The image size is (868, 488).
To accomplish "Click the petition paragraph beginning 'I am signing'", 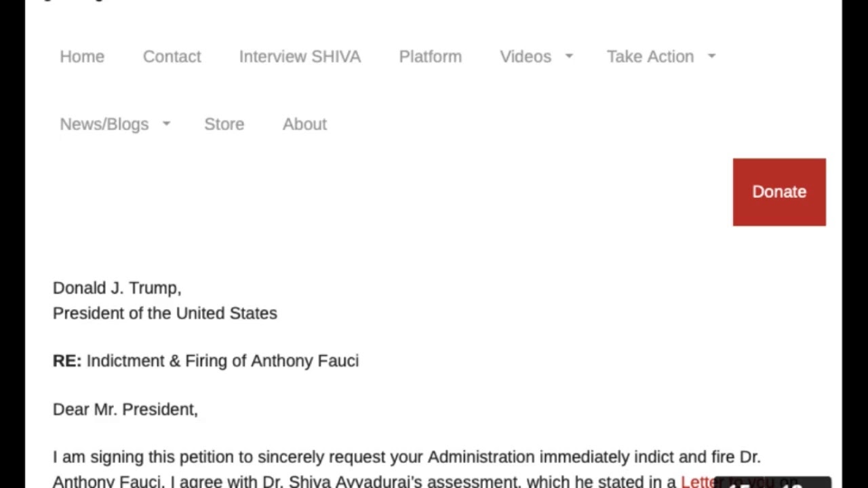I will [407, 468].
